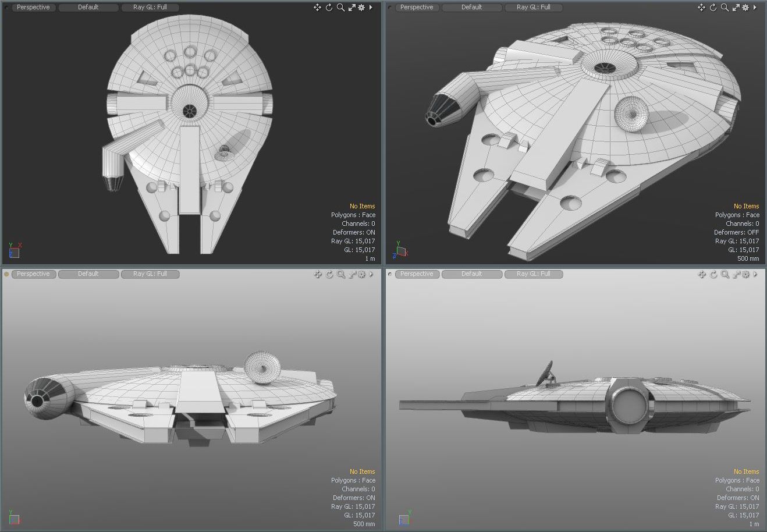Click "GL: 15,017" in bottom-left viewport
The height and width of the screenshot is (532, 767).
click(360, 515)
